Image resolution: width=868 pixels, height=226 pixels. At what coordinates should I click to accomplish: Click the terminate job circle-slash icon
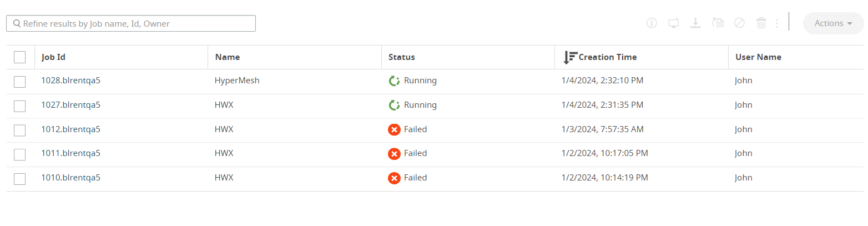click(x=739, y=23)
